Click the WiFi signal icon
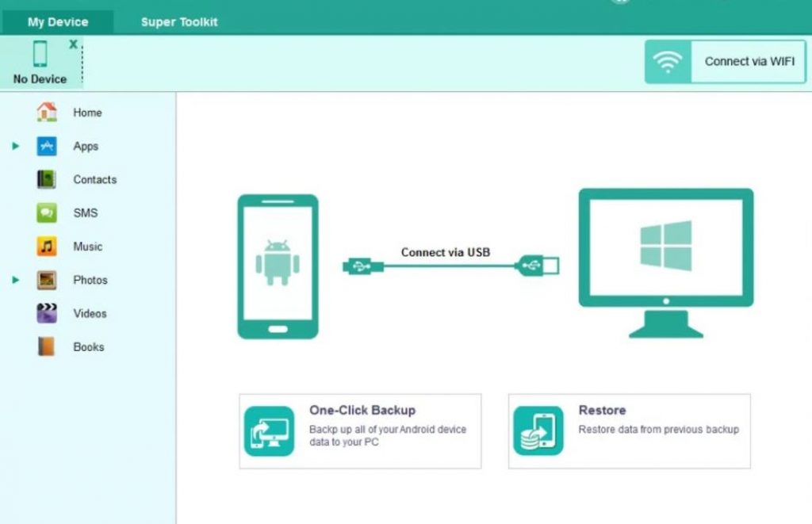This screenshot has height=524, width=812. point(668,62)
